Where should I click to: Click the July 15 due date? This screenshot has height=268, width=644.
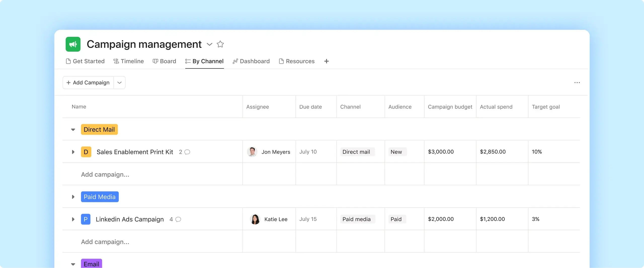pyautogui.click(x=308, y=219)
